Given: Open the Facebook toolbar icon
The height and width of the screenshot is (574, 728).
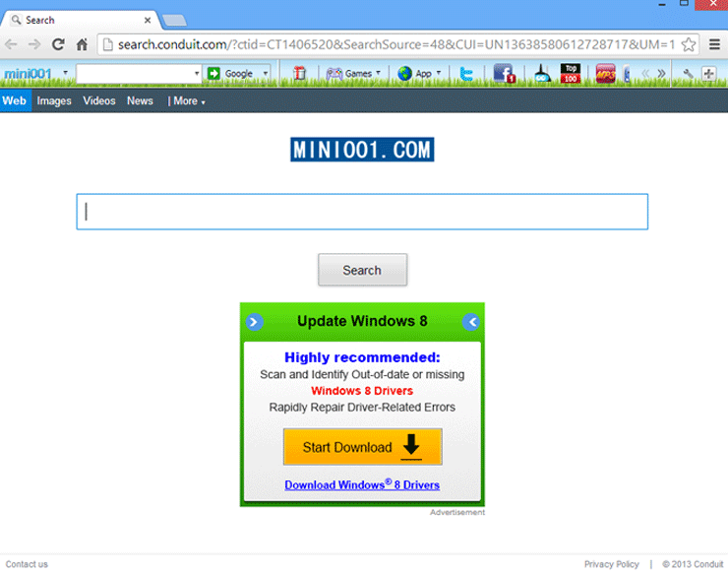Looking at the screenshot, I should coord(504,74).
